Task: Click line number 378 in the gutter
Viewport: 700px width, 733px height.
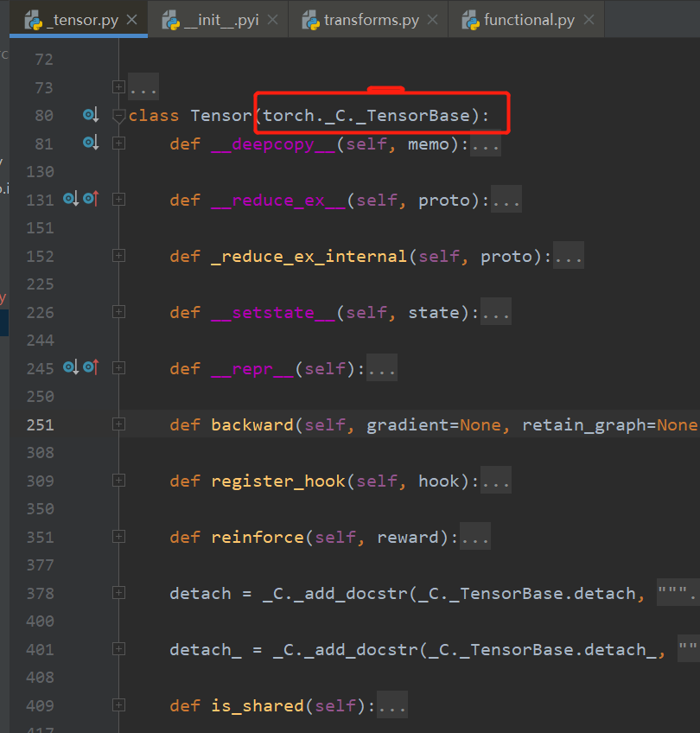Action: point(40,593)
